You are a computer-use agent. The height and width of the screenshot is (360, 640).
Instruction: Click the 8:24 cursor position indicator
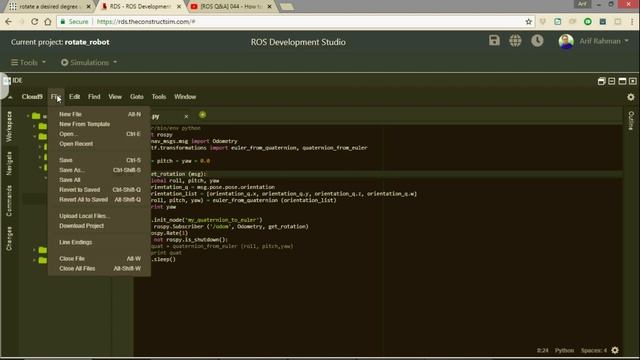(x=542, y=350)
